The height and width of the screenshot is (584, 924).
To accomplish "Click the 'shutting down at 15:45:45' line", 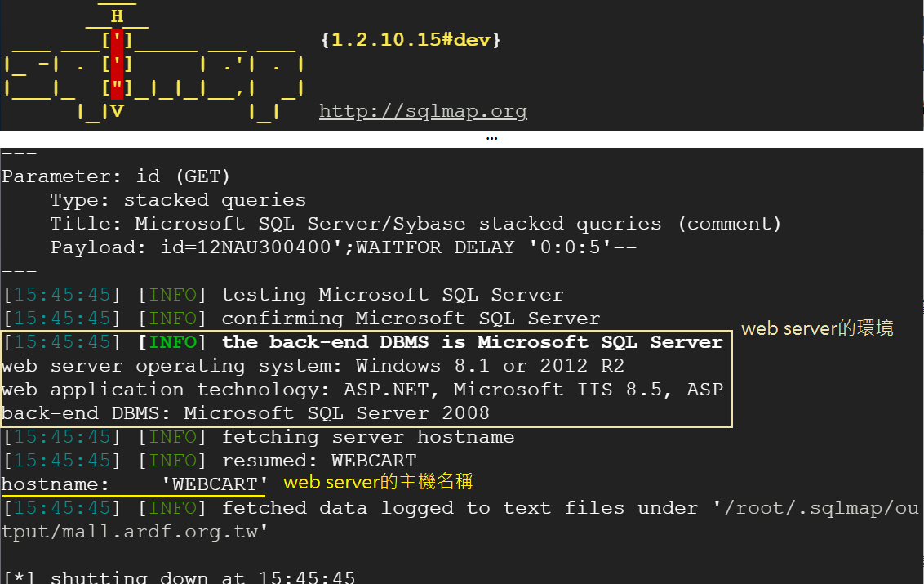I will coord(179,577).
